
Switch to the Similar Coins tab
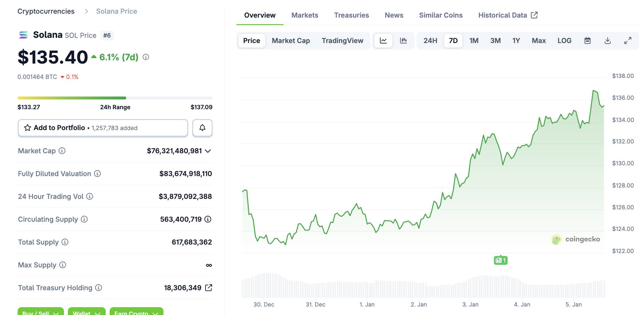440,15
